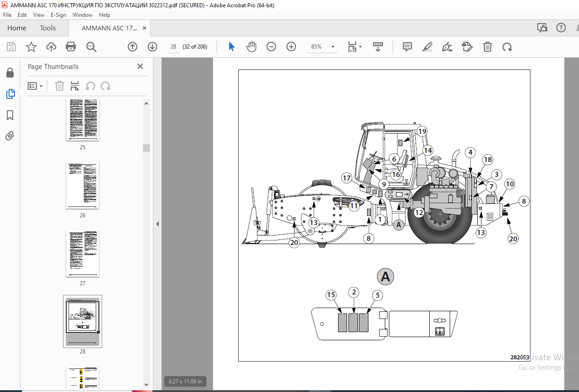Click the '(32 of 206)' page count text
Screen dimensions: 579x392
click(x=195, y=47)
